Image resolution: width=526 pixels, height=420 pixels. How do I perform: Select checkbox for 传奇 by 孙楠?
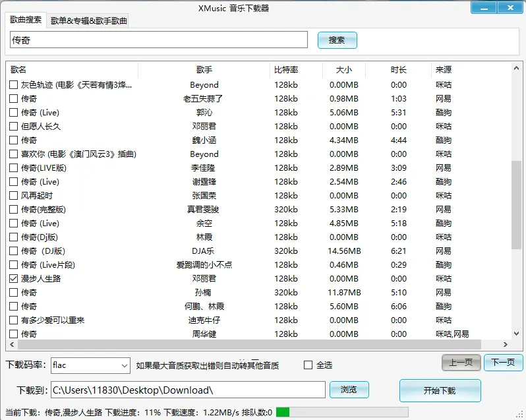[13, 293]
